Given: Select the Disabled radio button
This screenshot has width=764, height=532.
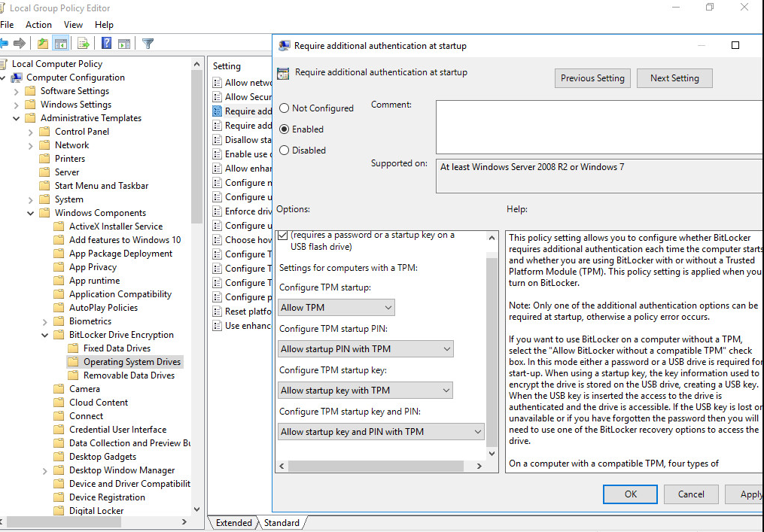Looking at the screenshot, I should 285,150.
